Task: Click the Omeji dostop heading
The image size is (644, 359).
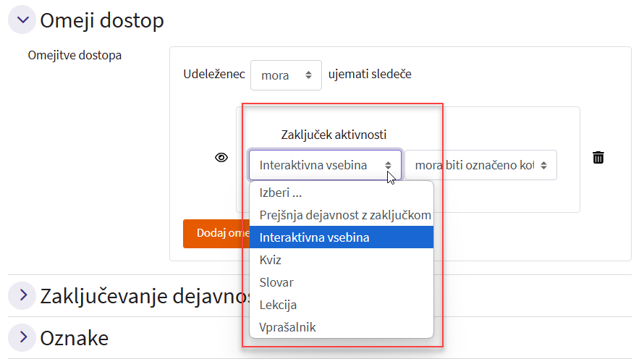Action: [102, 20]
